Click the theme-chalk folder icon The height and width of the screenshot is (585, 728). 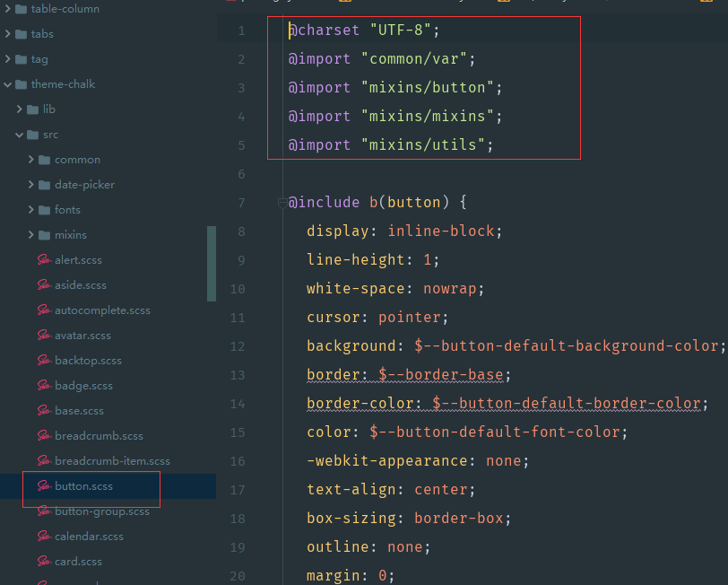[21, 84]
